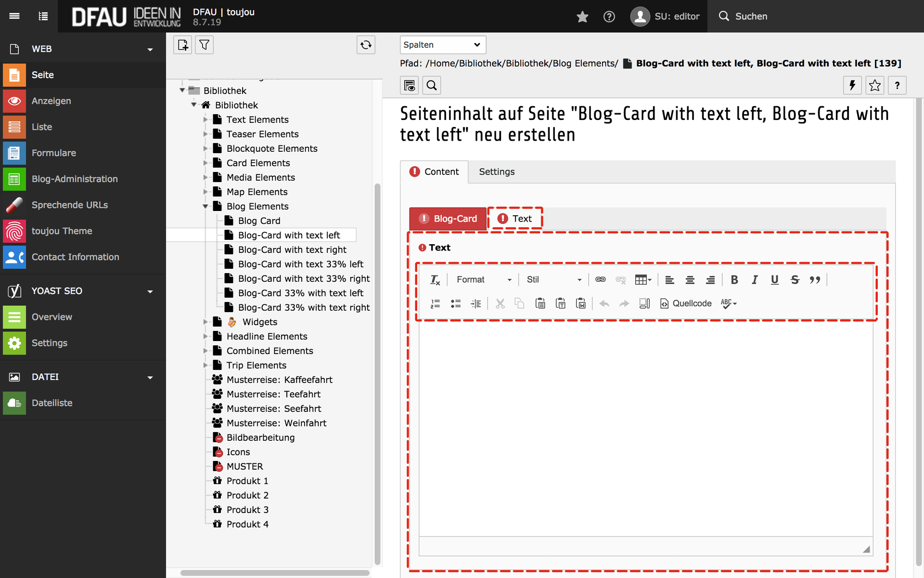This screenshot has width=924, height=578.
Task: Click the blockquote icon in the editor toolbar
Action: [814, 279]
